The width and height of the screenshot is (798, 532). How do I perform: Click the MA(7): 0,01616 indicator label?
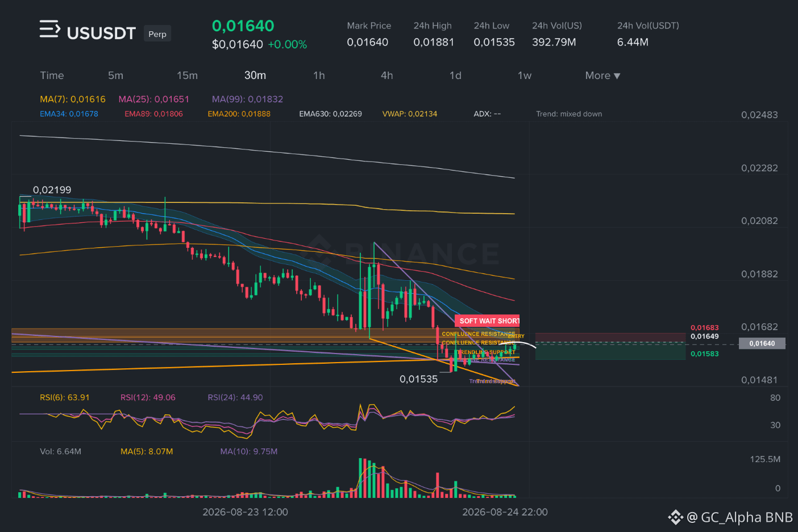(73, 99)
